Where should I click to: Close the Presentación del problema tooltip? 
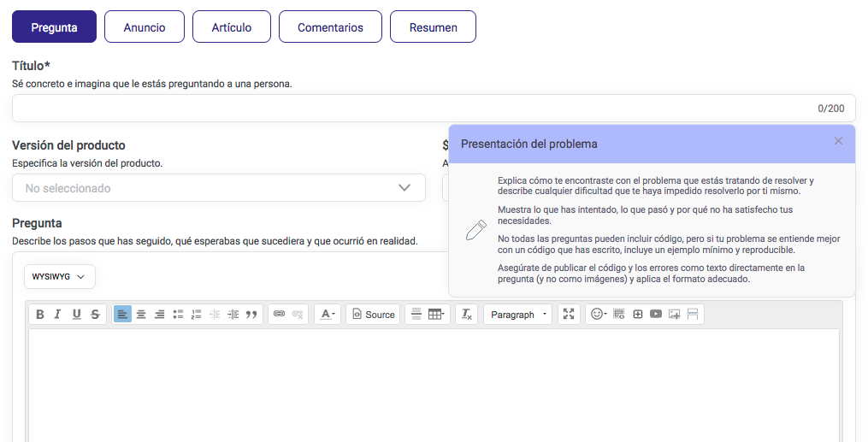(x=838, y=141)
